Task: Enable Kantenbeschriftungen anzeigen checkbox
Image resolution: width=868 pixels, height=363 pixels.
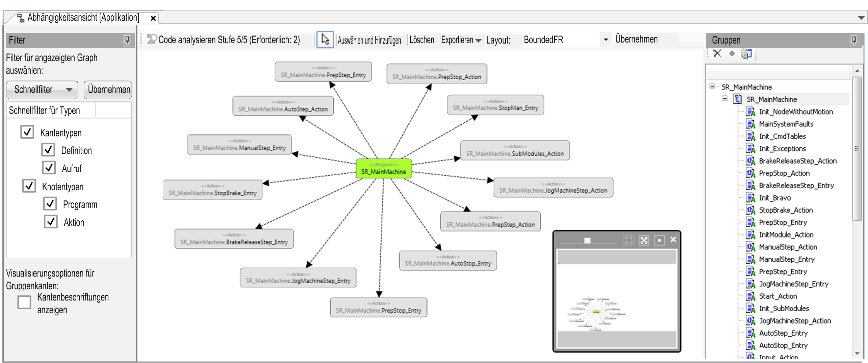Action: (24, 302)
